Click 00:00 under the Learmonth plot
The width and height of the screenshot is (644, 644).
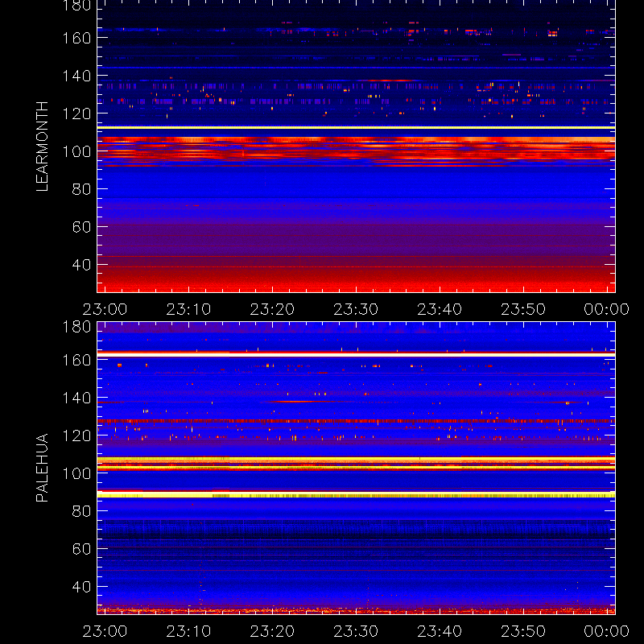607,309
